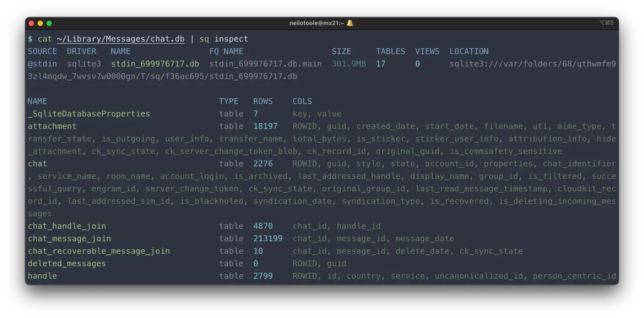Click the ⌥⌘5 shortcut label
This screenshot has height=318, width=644.
click(607, 23)
